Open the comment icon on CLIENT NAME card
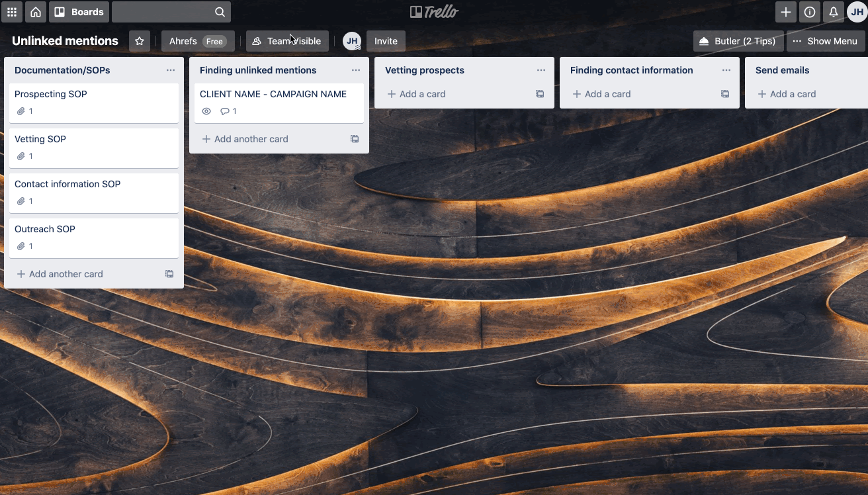This screenshot has width=868, height=495. pos(224,111)
